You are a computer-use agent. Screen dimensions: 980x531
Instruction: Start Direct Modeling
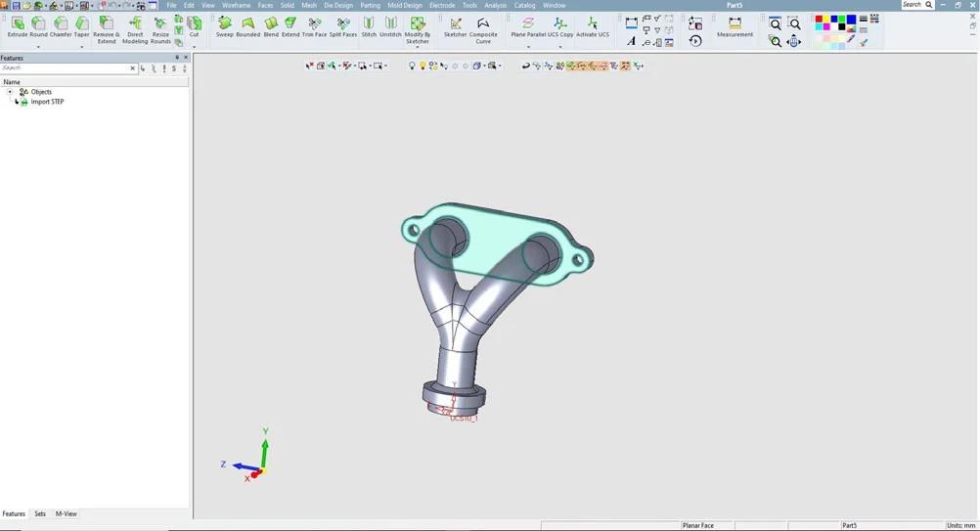135,30
